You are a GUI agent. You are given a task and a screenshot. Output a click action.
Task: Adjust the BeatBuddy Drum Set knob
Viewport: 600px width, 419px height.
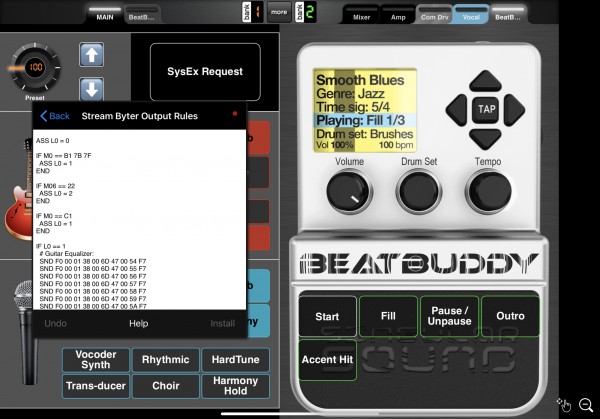419,191
